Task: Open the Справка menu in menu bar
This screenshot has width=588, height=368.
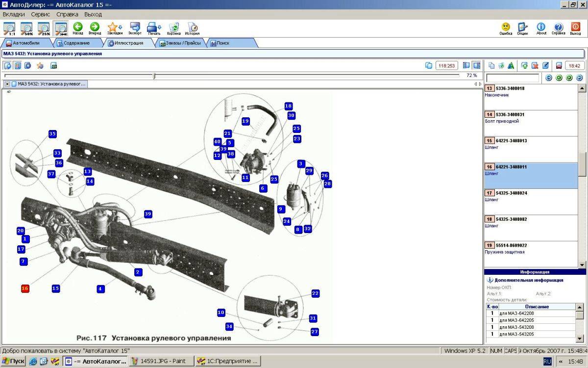Action: (x=67, y=14)
